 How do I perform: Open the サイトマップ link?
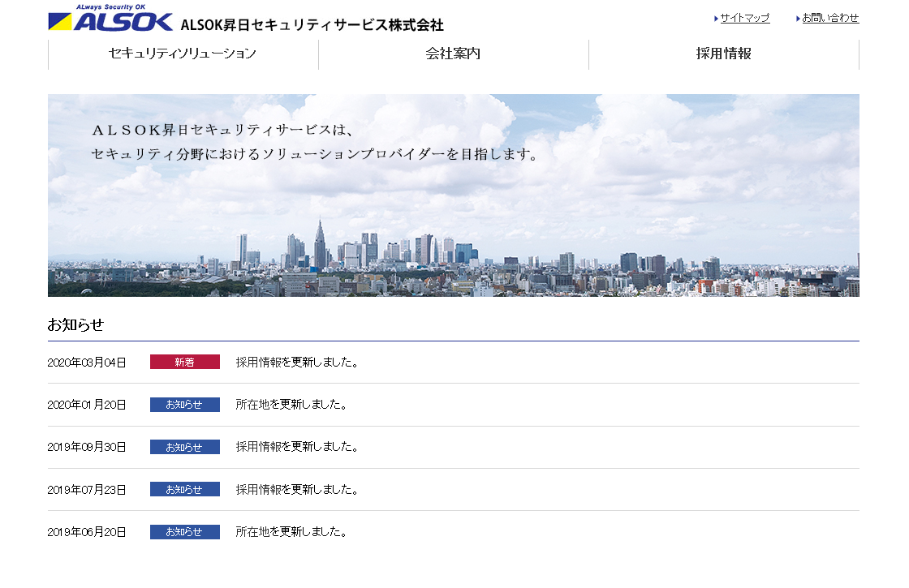[x=745, y=18]
